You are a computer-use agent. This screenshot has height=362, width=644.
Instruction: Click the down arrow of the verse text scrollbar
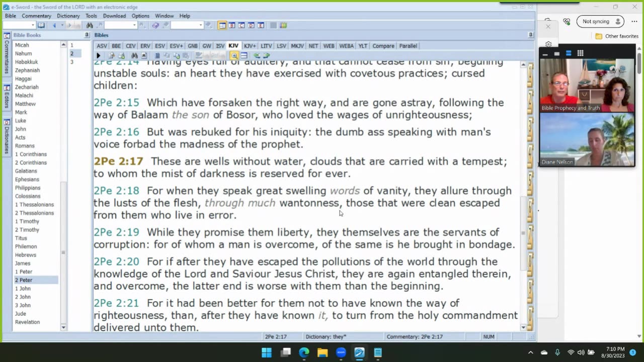(523, 327)
